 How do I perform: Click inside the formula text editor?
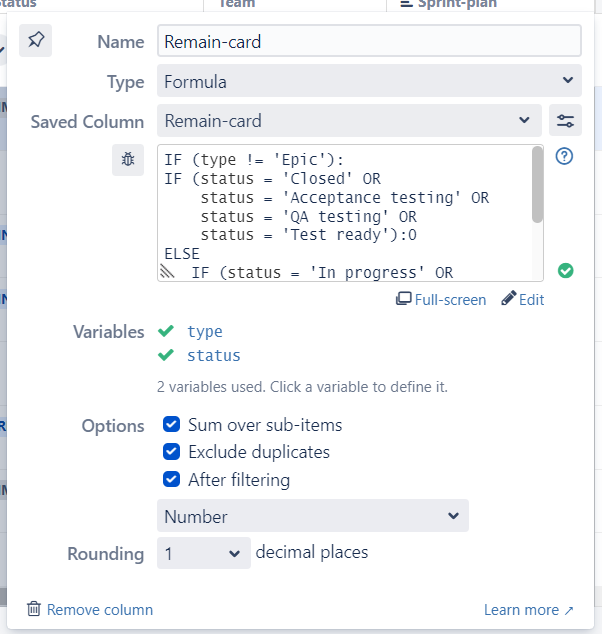344,213
